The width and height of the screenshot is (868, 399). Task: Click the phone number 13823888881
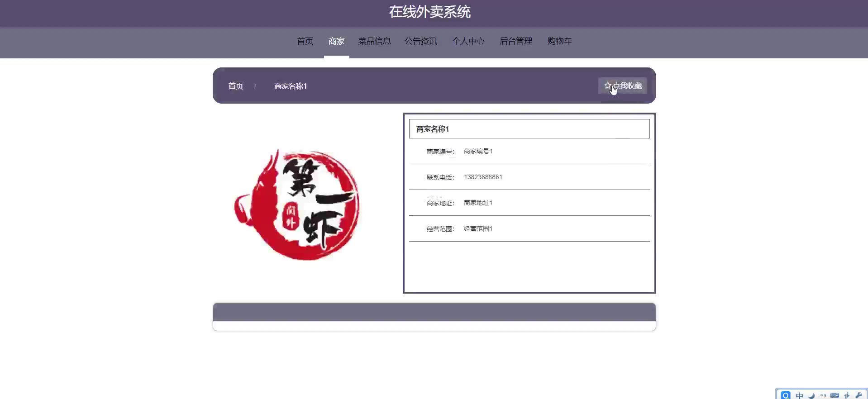(483, 177)
